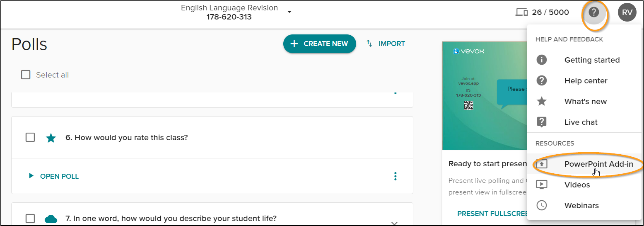Click PRESENT FULLSCREEN link
The width and height of the screenshot is (644, 226).
pos(492,214)
